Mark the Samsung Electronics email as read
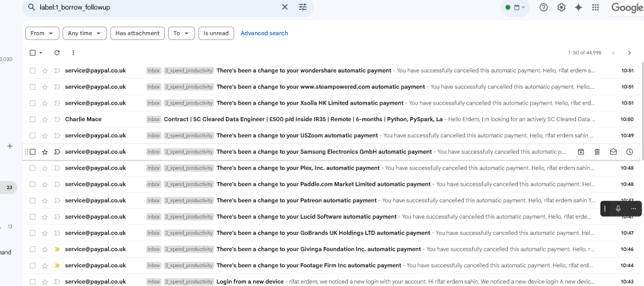Viewport: 644px width, 286px height. click(x=613, y=152)
